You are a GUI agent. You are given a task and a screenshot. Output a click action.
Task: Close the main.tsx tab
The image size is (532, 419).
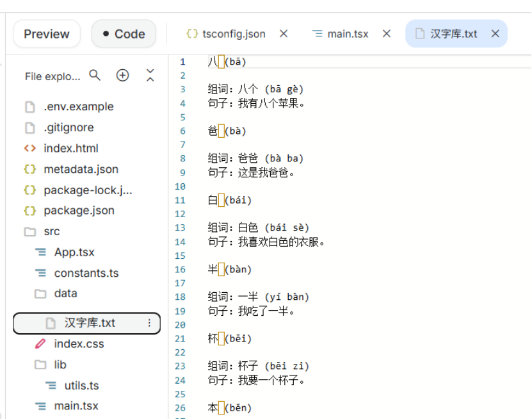(387, 33)
